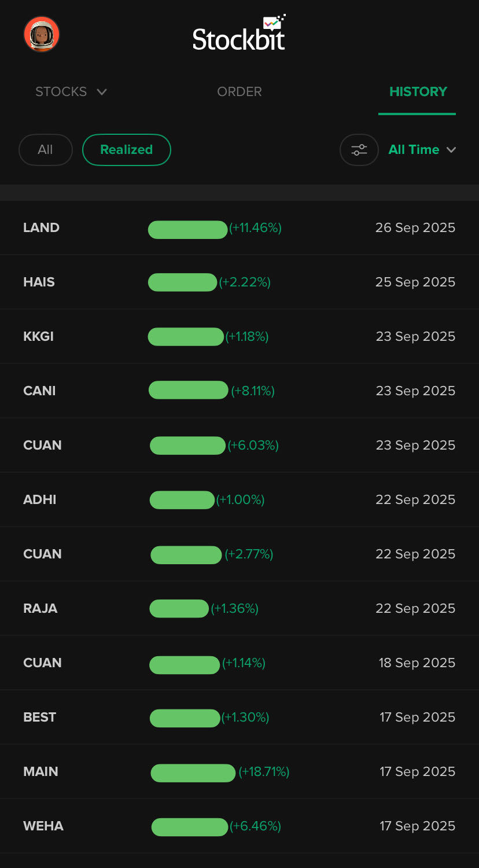The width and height of the screenshot is (479, 868).
Task: Open the ADHI trade dated 22 Sep
Action: 239,500
